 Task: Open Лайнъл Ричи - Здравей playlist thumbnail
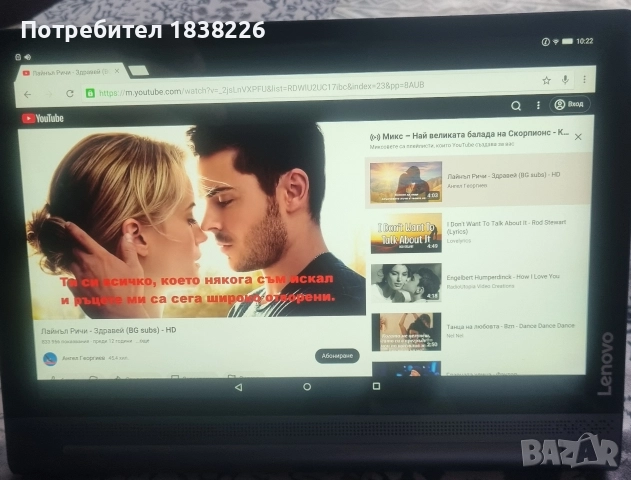click(x=406, y=182)
